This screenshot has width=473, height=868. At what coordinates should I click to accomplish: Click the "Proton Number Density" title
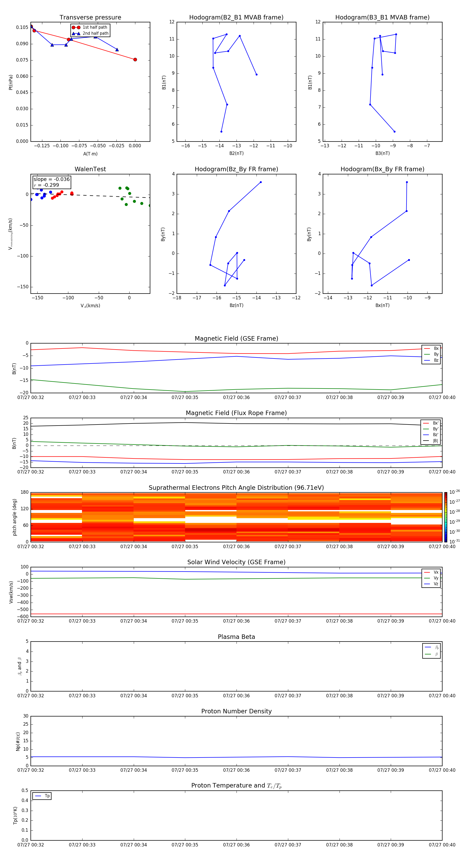point(236,711)
